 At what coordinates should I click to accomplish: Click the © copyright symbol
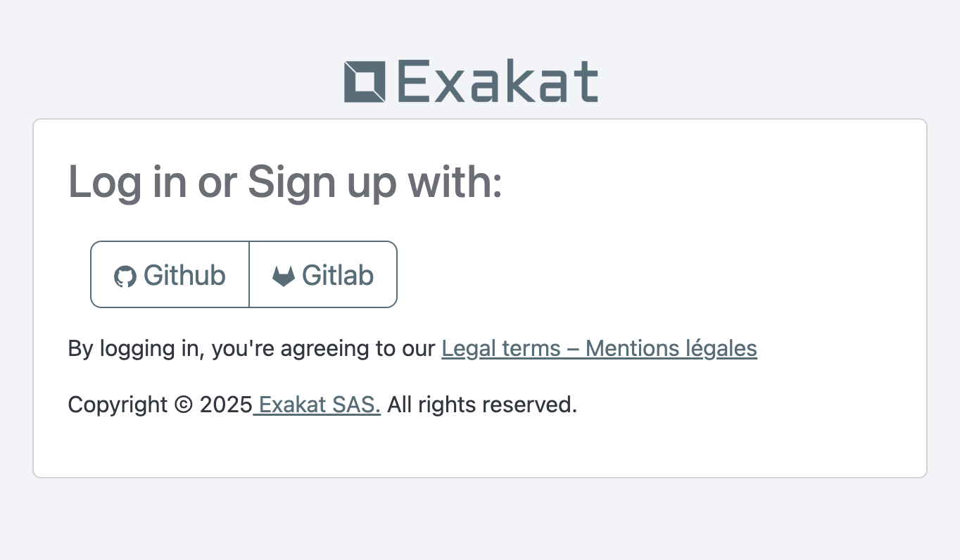[x=184, y=405]
